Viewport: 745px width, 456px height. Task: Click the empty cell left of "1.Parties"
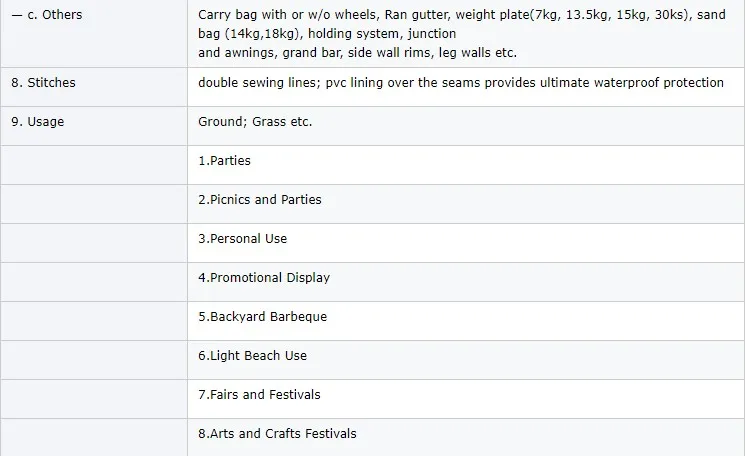point(94,160)
